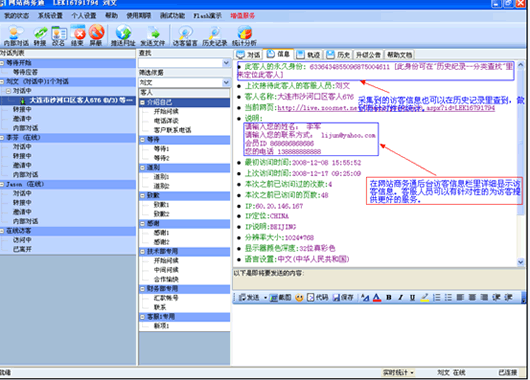Toggle italic formatting in editor toolbar
Screen dimensions: 530x380
pyautogui.click(x=401, y=298)
